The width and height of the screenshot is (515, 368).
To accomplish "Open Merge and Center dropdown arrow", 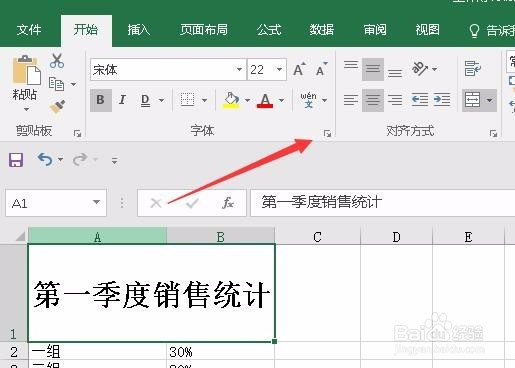I will click(489, 100).
